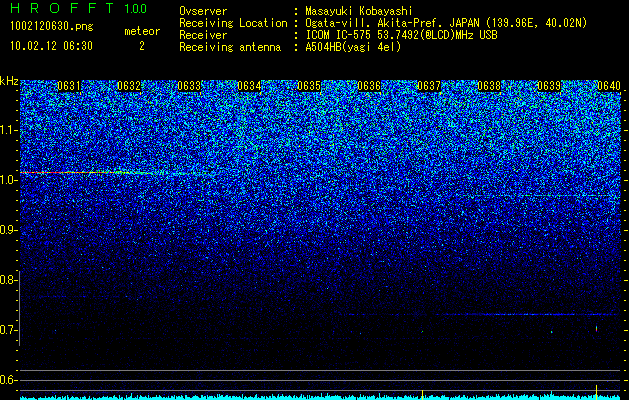Click the red carrier signal line near 1.0 kHz
Viewport: 629px width, 400px height.
[86, 173]
